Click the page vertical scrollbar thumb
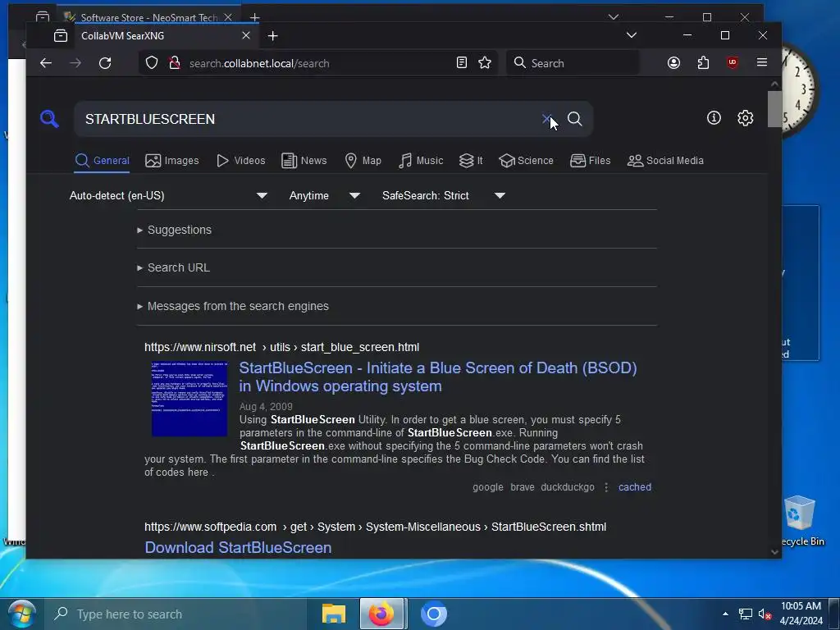 pos(774,109)
